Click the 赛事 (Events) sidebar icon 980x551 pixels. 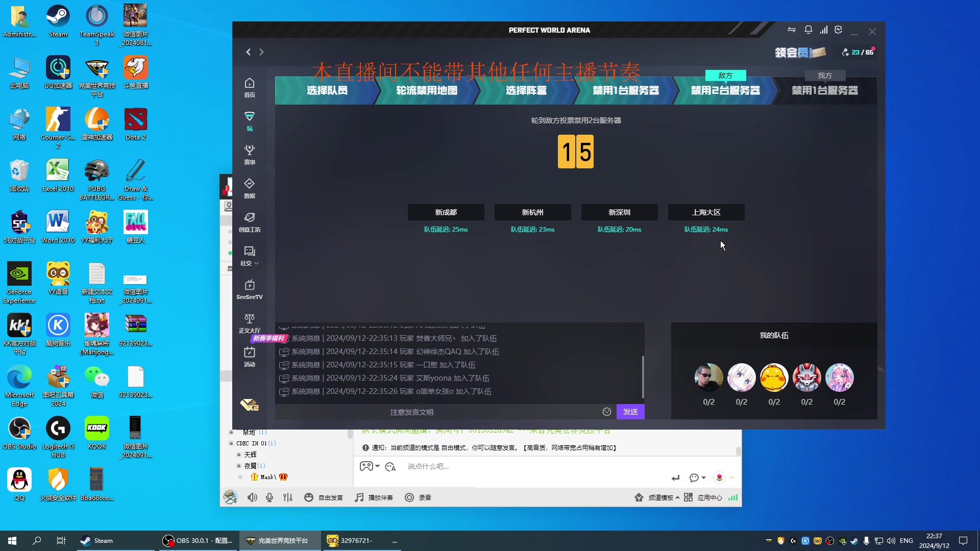pos(249,154)
